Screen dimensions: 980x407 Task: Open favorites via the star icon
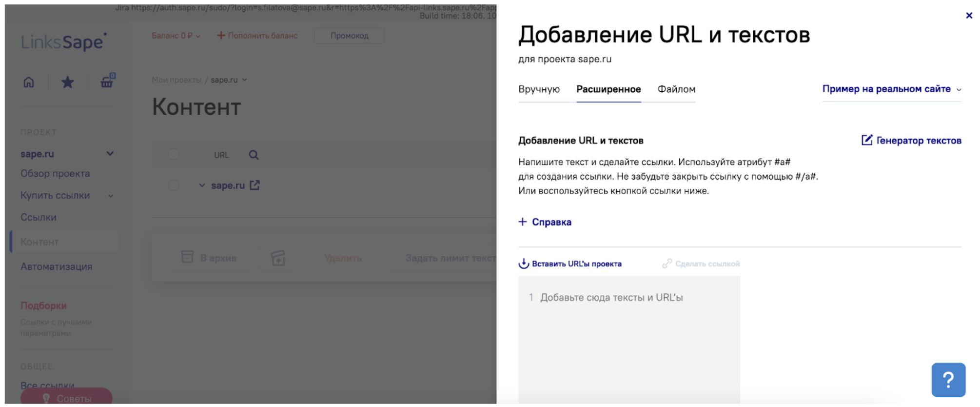[x=67, y=82]
